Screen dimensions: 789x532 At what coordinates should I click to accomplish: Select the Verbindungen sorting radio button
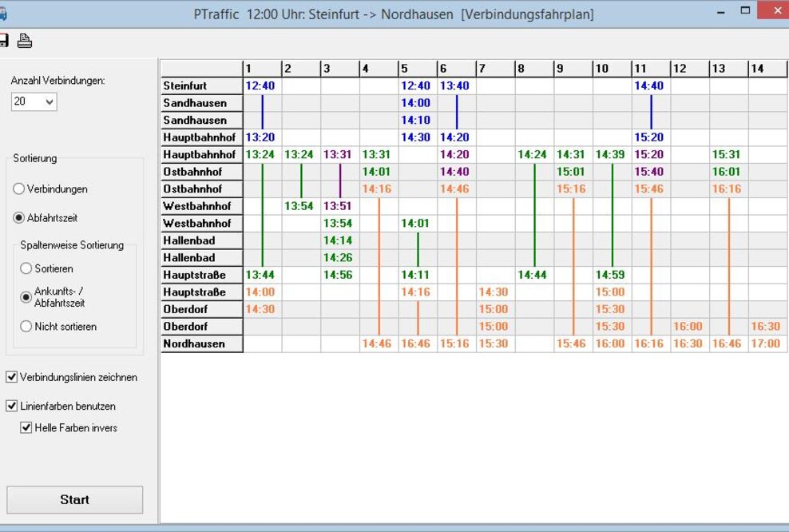point(19,189)
